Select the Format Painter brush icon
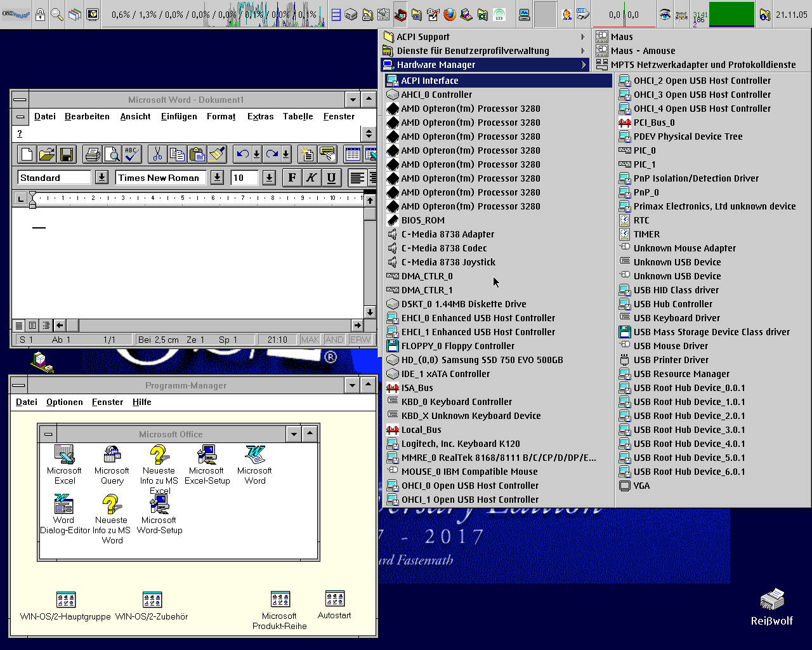This screenshot has height=650, width=812. coord(217,154)
